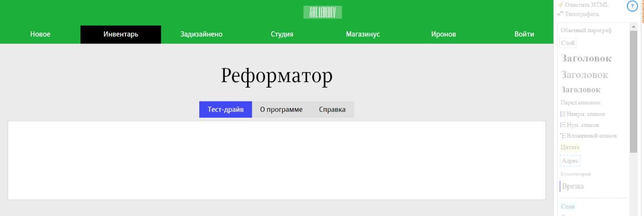Open the help question mark icon

[x=632, y=6]
